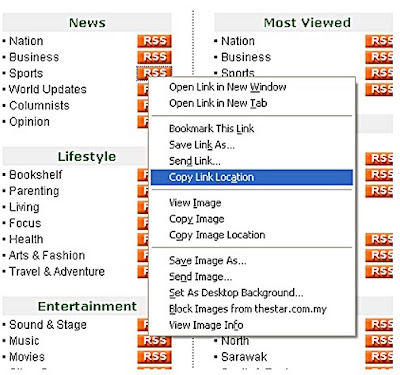Click the Most Viewed section heading
Image resolution: width=400 pixels, height=375 pixels.
(307, 23)
